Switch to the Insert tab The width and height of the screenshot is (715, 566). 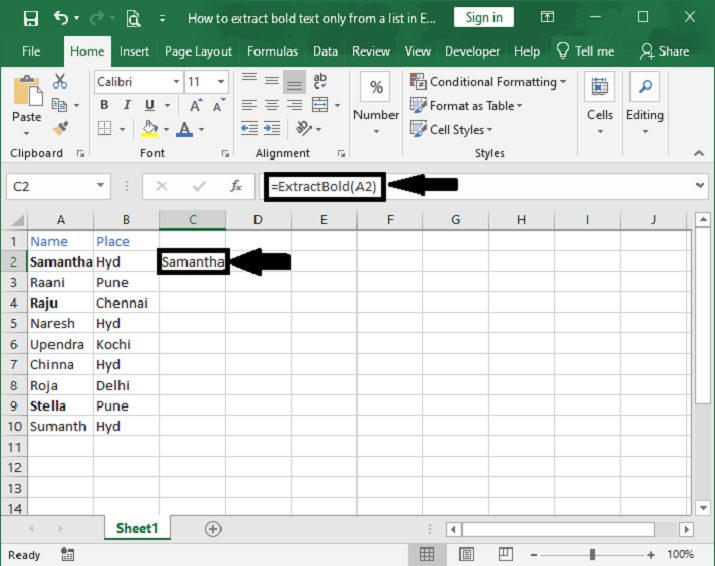pos(134,51)
